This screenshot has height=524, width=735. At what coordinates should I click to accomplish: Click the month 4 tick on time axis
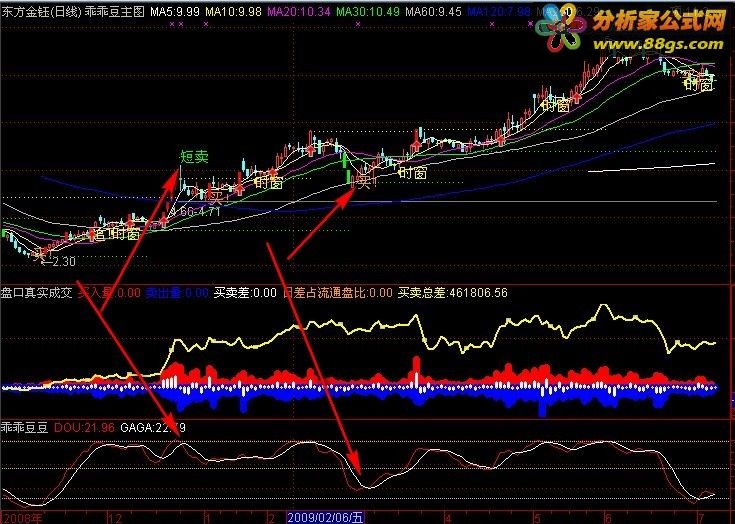[x=448, y=518]
